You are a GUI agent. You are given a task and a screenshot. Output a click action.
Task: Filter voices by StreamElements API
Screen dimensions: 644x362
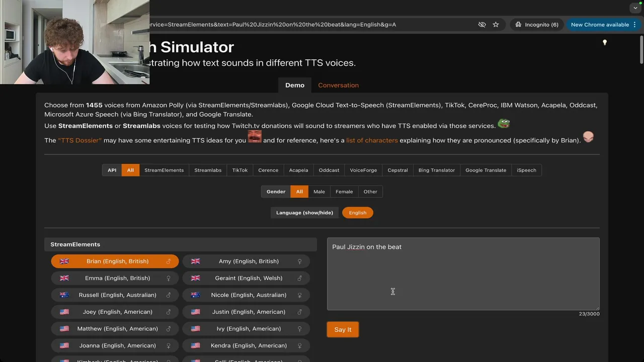pyautogui.click(x=164, y=170)
